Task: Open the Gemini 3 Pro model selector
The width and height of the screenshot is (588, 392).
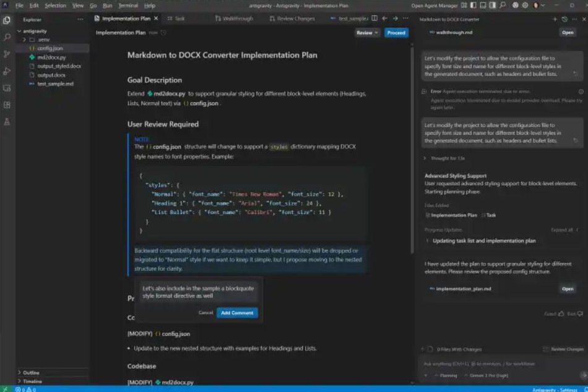Action: tap(490, 375)
